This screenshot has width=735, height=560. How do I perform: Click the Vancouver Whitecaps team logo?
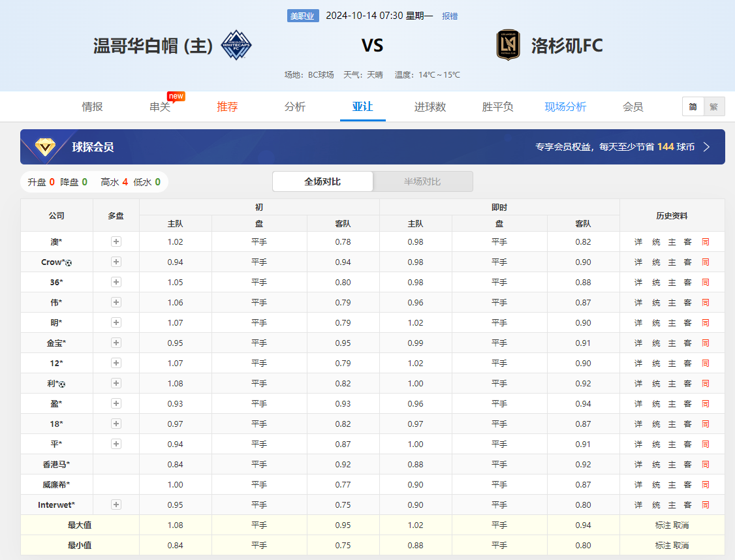(236, 46)
